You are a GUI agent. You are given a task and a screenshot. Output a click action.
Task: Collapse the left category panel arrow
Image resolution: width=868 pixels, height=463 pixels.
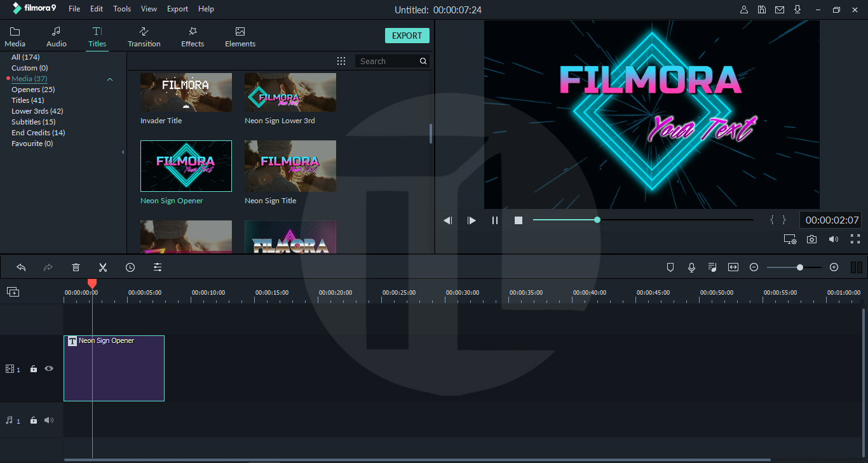click(123, 152)
